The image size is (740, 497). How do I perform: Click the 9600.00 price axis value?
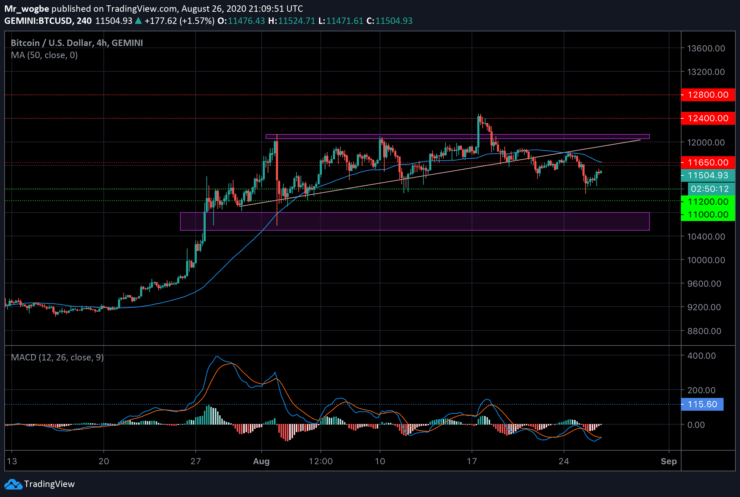click(706, 284)
